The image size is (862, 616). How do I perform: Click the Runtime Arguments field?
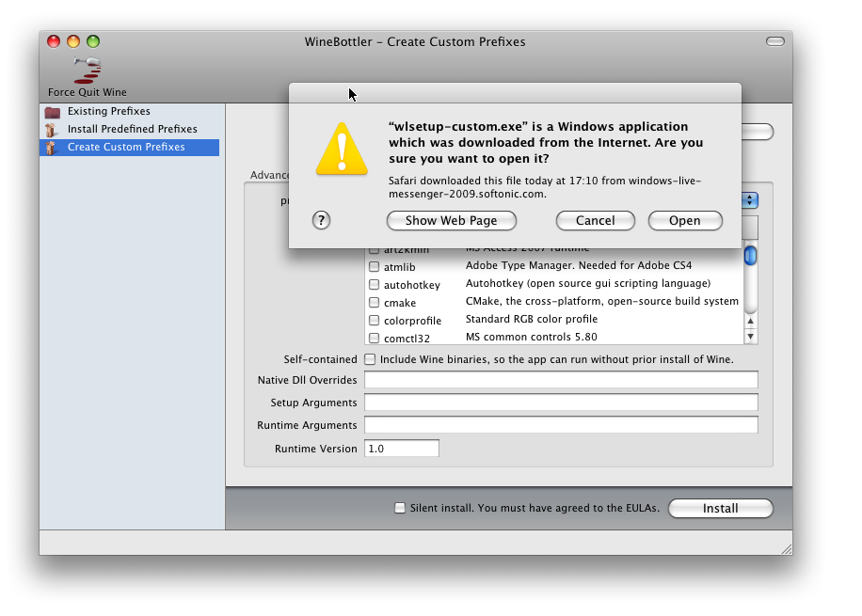coord(561,425)
